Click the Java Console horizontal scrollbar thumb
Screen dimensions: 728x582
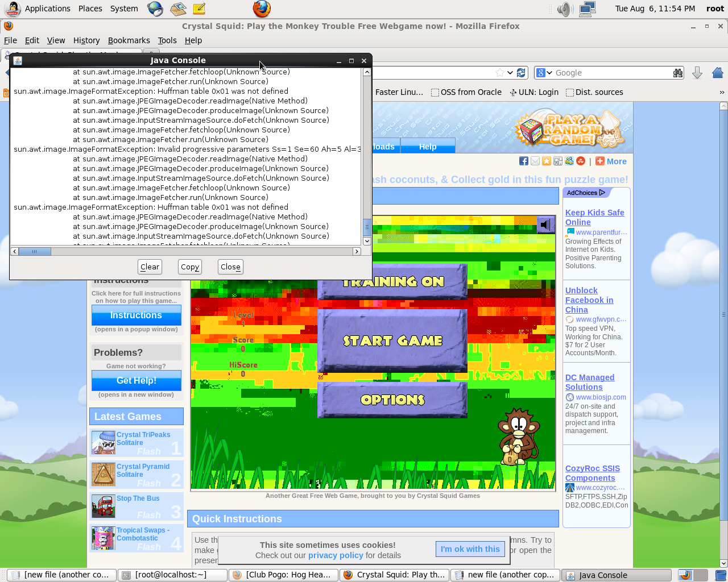click(x=35, y=251)
